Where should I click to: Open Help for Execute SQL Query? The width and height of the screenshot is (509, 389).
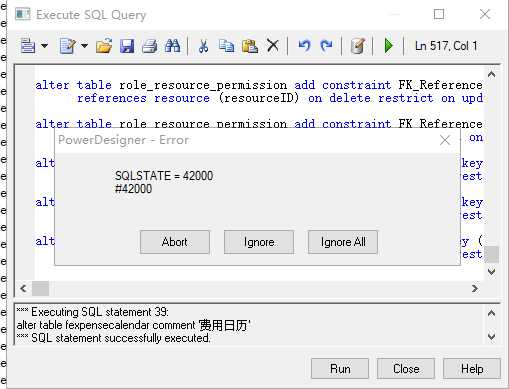point(472,369)
